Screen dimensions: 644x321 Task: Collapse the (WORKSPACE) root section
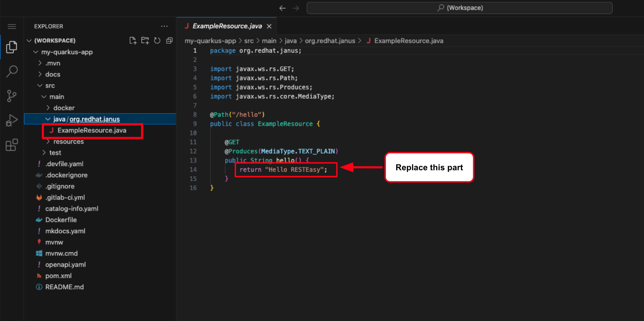pos(29,40)
